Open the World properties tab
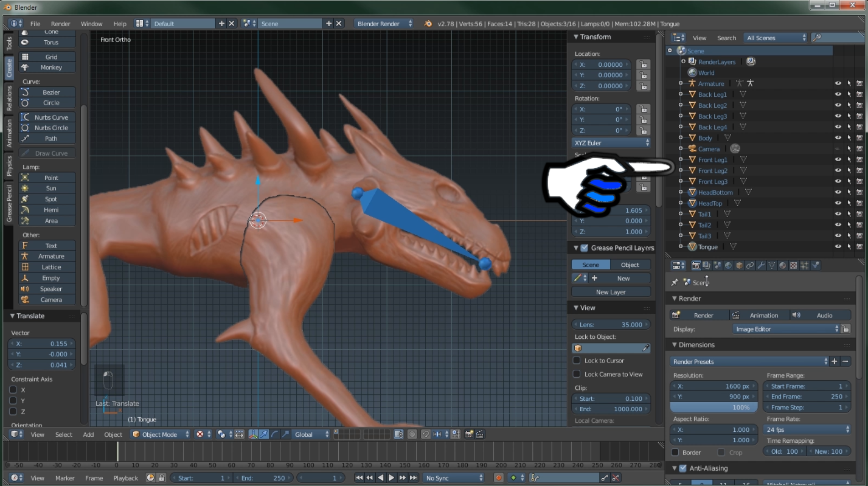This screenshot has height=486, width=868. coord(728,265)
